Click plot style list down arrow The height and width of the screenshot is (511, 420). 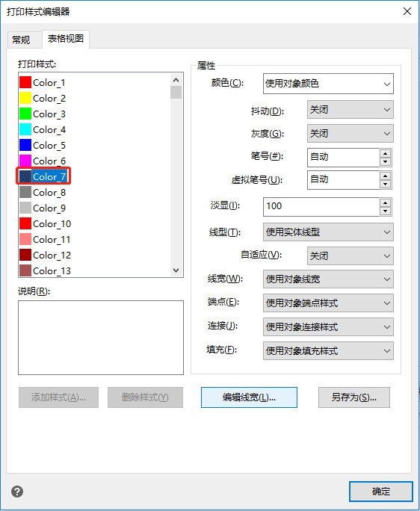coord(176,270)
